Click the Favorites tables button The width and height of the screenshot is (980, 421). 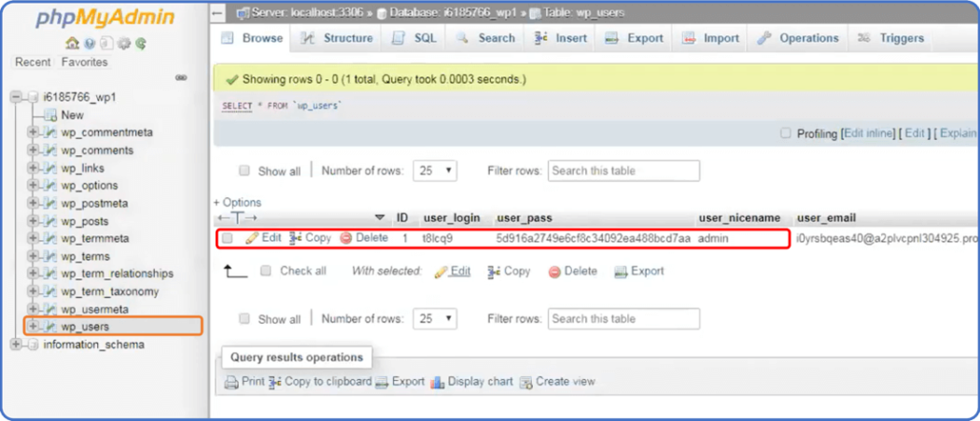point(84,62)
